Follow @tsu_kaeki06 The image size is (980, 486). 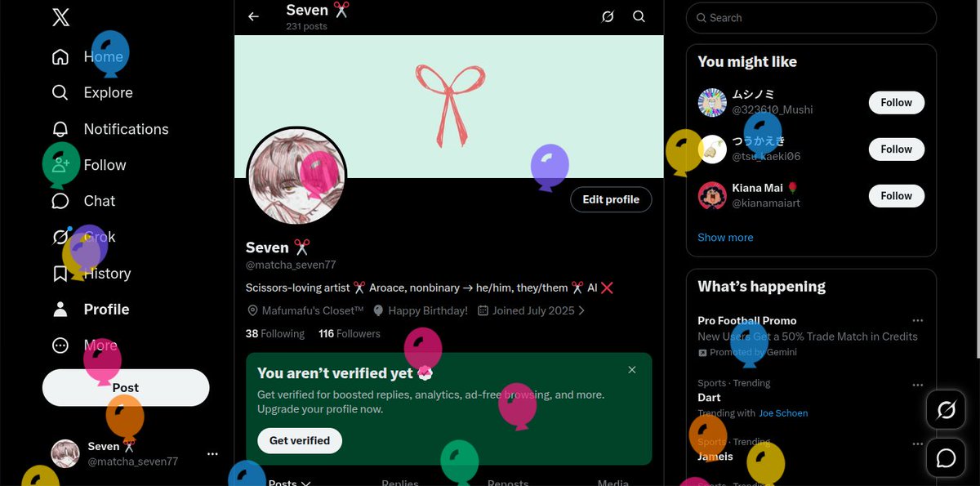(x=896, y=149)
